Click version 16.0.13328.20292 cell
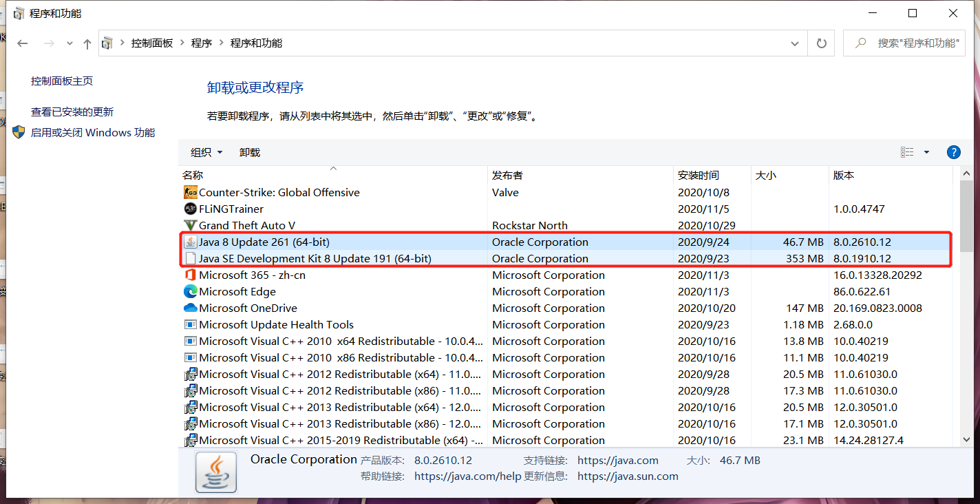 pyautogui.click(x=877, y=275)
